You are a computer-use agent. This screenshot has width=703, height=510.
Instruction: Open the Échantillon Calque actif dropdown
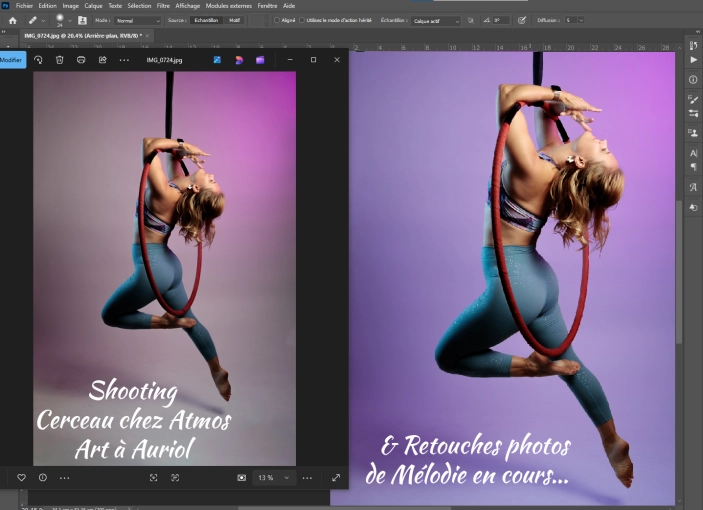(x=436, y=21)
